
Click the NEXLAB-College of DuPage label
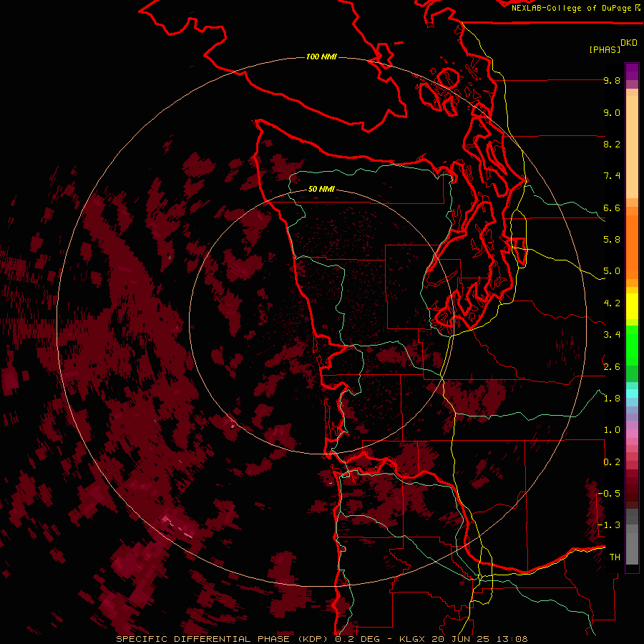tap(572, 8)
